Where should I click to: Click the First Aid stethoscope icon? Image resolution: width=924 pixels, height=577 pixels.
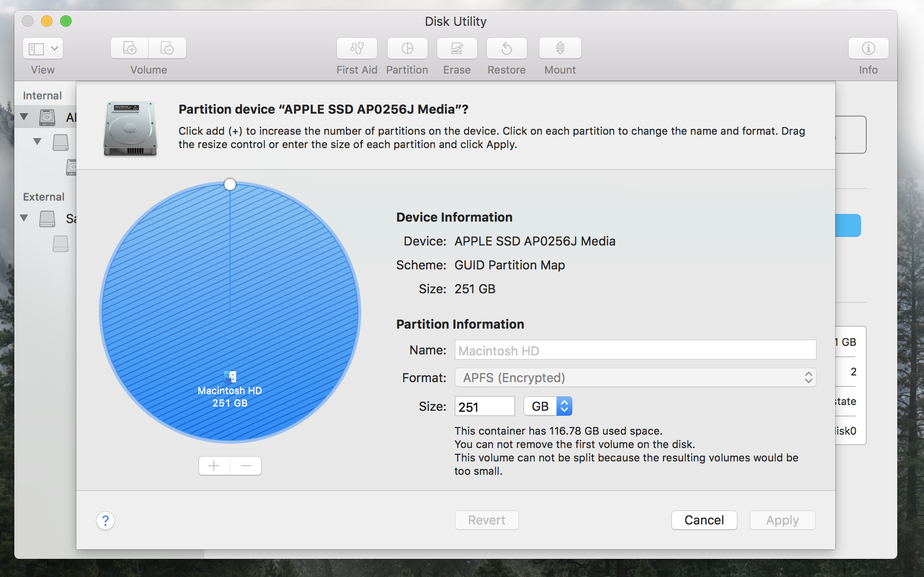click(x=357, y=48)
